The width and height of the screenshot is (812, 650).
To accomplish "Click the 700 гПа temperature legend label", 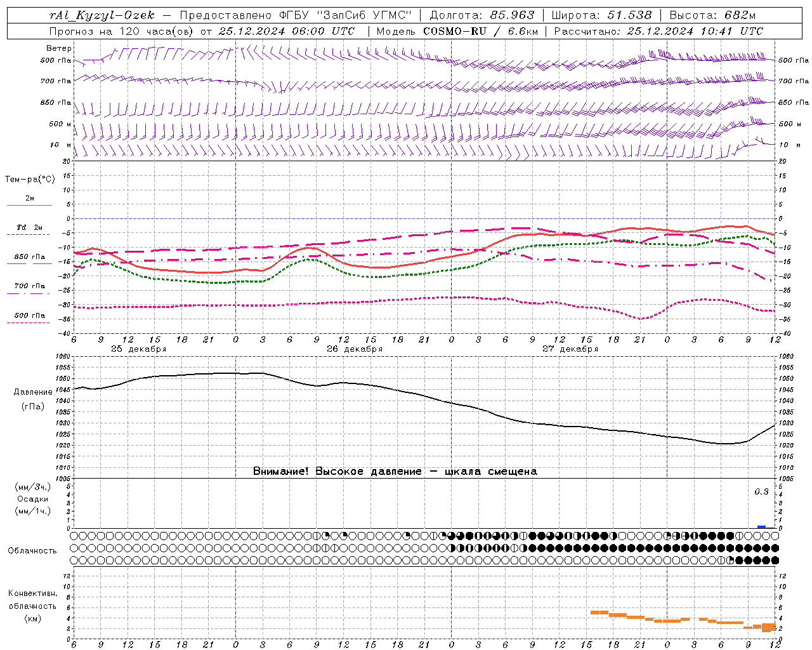I will 30,286.
